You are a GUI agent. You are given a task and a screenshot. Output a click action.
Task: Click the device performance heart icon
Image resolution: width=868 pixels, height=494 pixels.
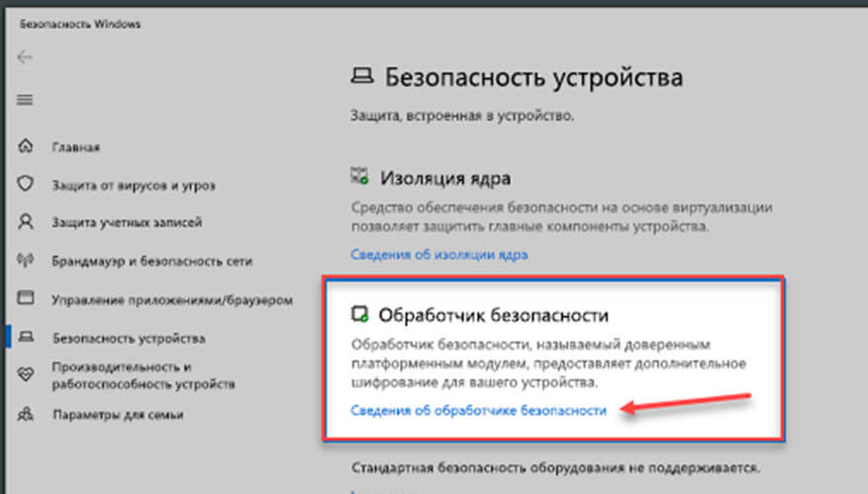26,374
